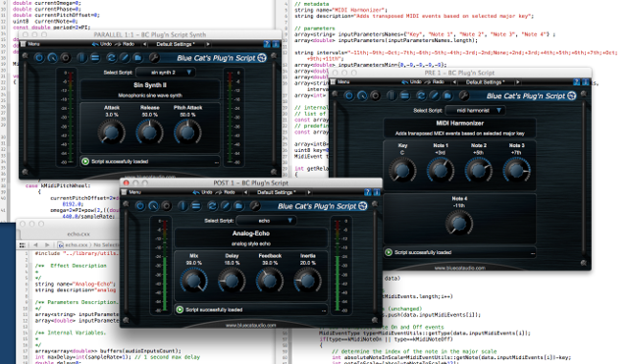Click Redo in POST 1 window
This screenshot has height=364, width=628.
pyautogui.click(x=226, y=192)
